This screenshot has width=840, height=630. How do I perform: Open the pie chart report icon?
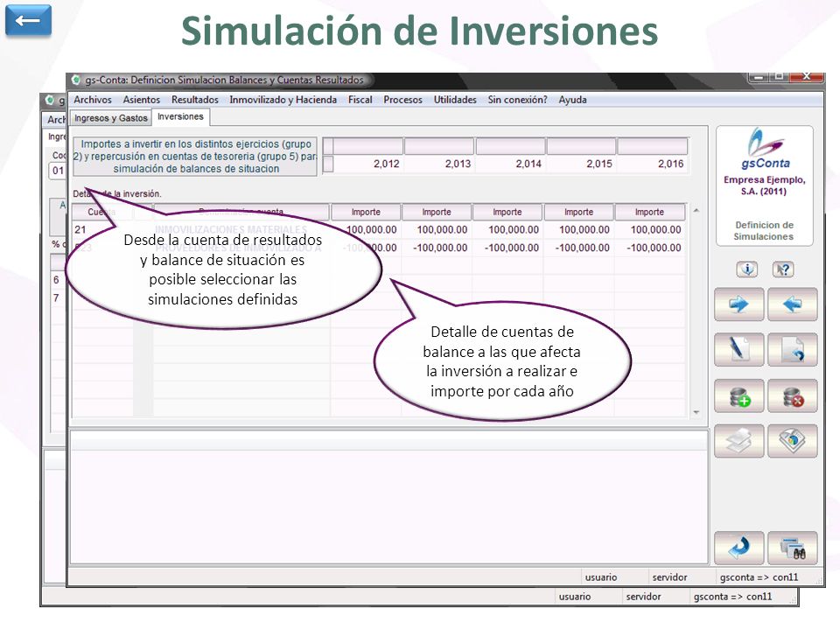tap(793, 441)
